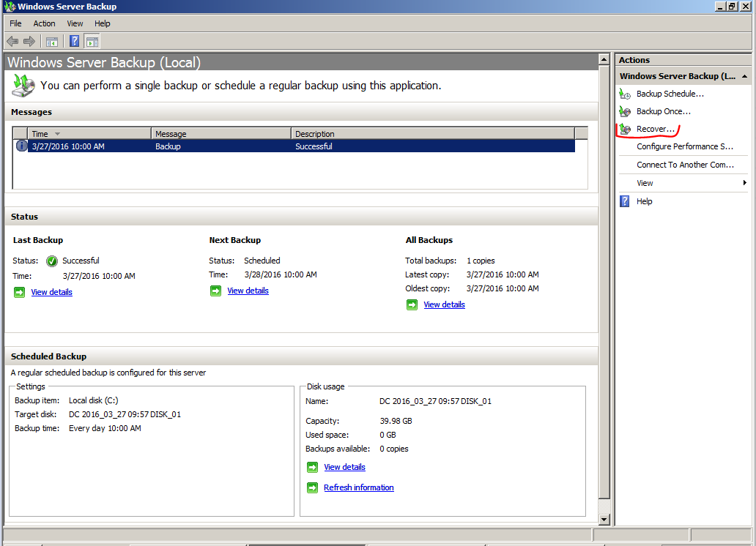756x546 pixels.
Task: Click the Next Backup time 3/28/2016 10:00 AM
Action: click(280, 274)
